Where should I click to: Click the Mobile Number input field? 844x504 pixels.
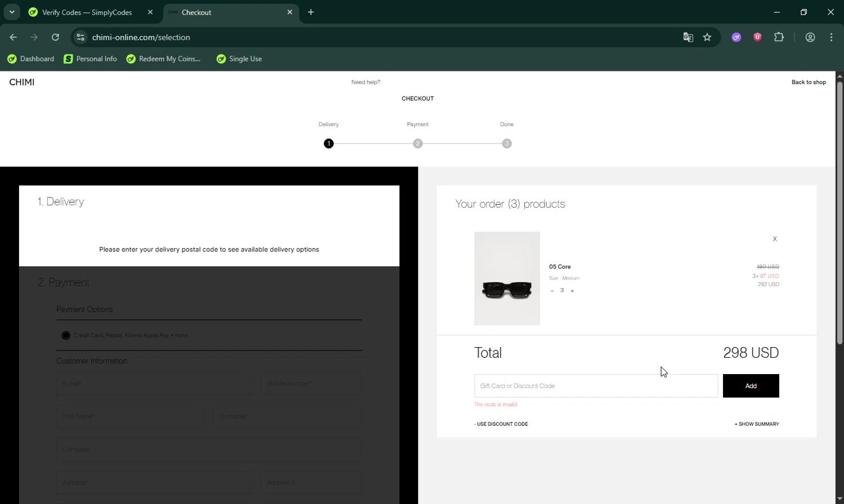[x=311, y=384]
